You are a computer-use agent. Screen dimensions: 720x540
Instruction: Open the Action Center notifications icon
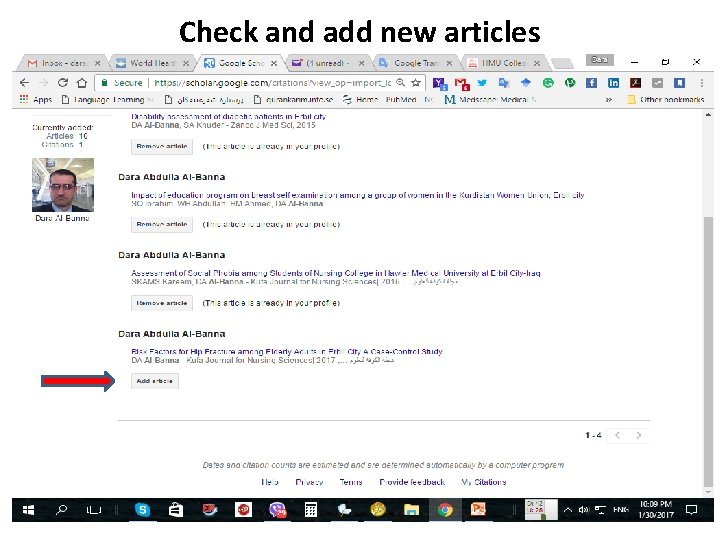click(x=691, y=510)
